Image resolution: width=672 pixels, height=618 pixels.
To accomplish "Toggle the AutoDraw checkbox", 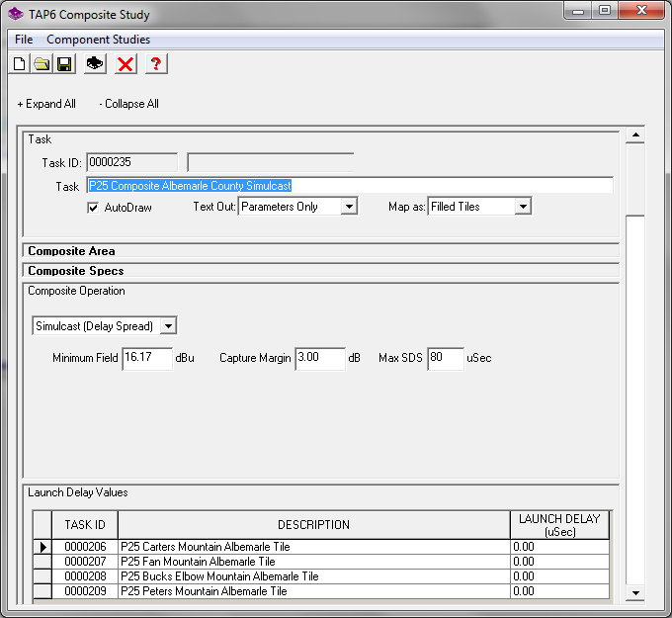I will (93, 208).
